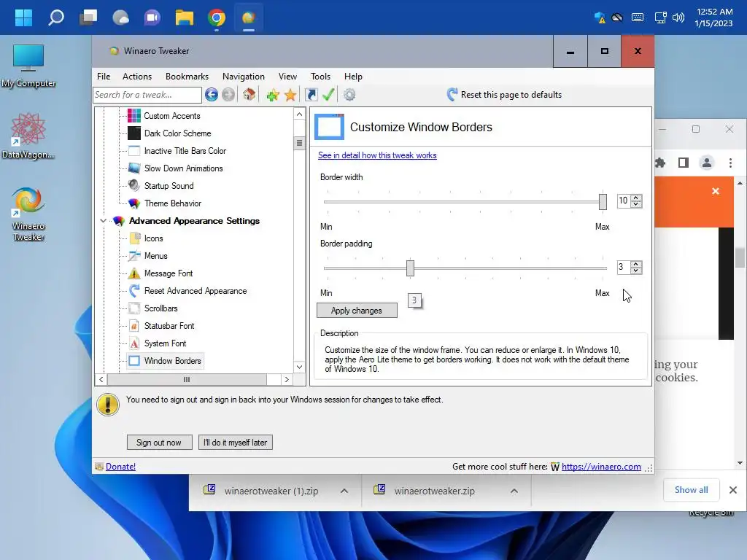Screen dimensions: 747x560
Task: Click the Message Font warning icon
Action: coord(134,273)
